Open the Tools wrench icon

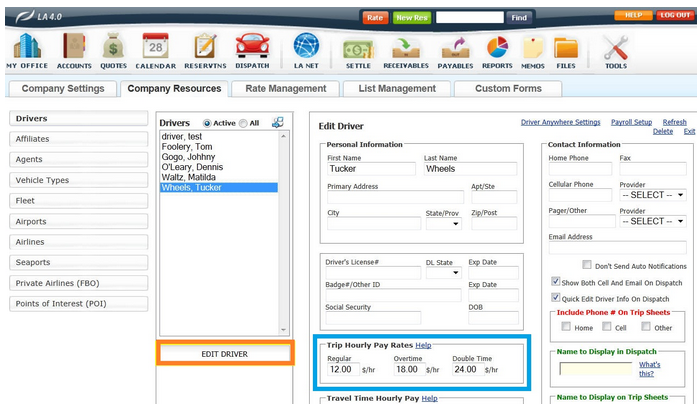(615, 48)
